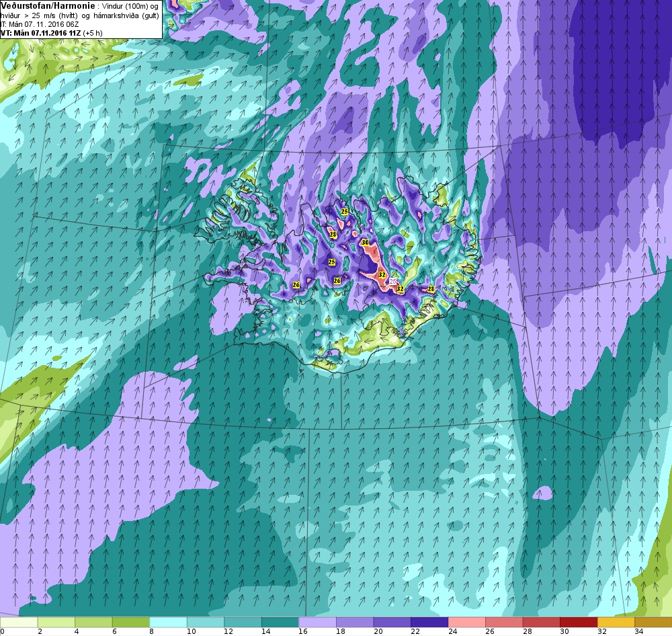The width and height of the screenshot is (672, 636).
Task: Click the white-boxed 25 gust label
Action: (x=392, y=281)
